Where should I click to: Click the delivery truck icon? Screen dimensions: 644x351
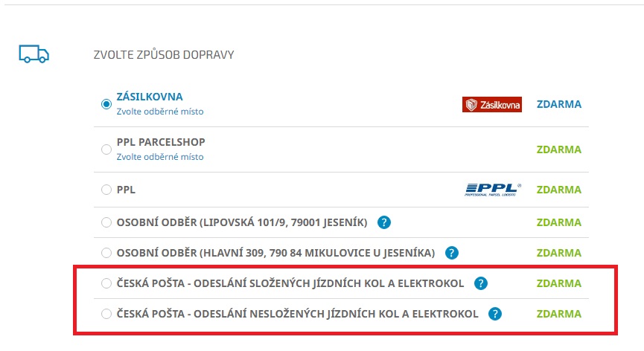34,54
